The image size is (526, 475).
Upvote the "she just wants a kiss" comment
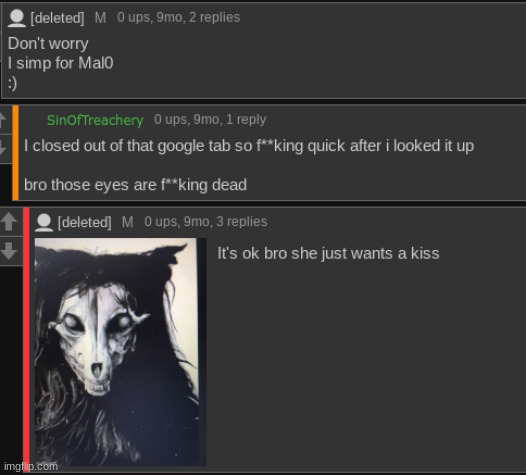click(9, 222)
